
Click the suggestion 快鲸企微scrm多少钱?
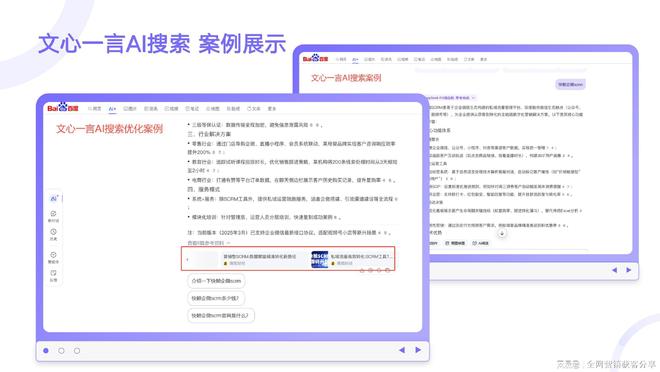[x=216, y=298]
